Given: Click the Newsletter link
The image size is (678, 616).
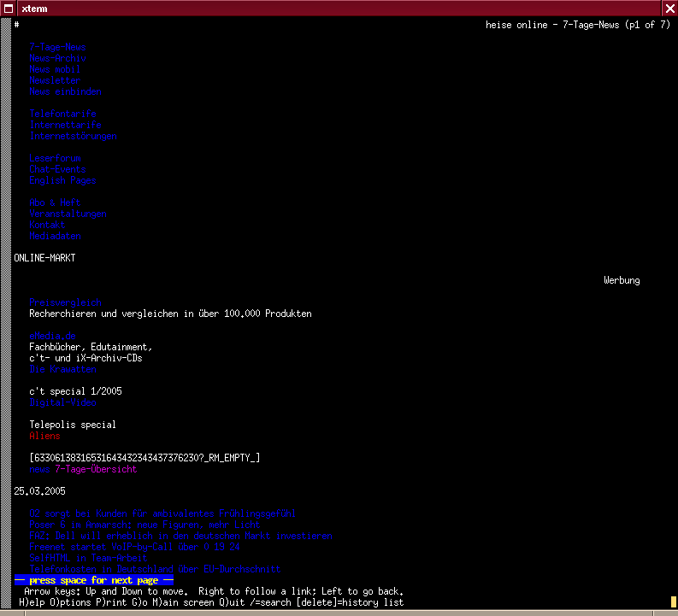Looking at the screenshot, I should (55, 80).
